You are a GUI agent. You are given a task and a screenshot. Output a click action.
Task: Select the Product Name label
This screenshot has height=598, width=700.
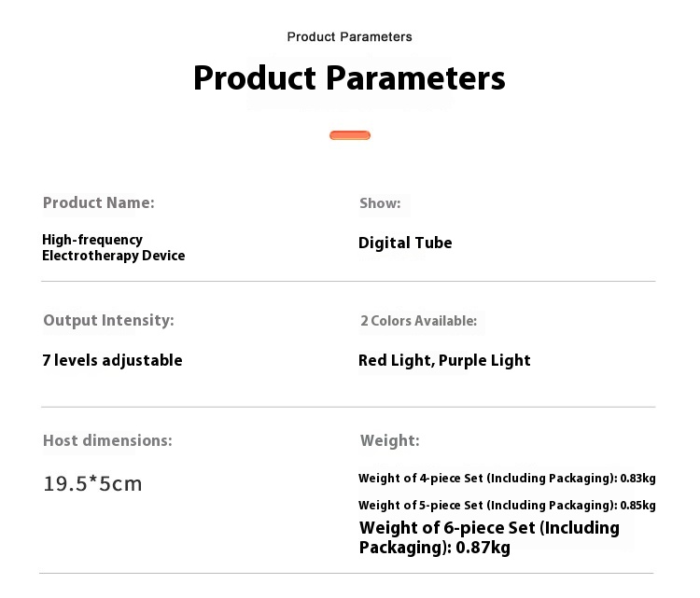[99, 202]
